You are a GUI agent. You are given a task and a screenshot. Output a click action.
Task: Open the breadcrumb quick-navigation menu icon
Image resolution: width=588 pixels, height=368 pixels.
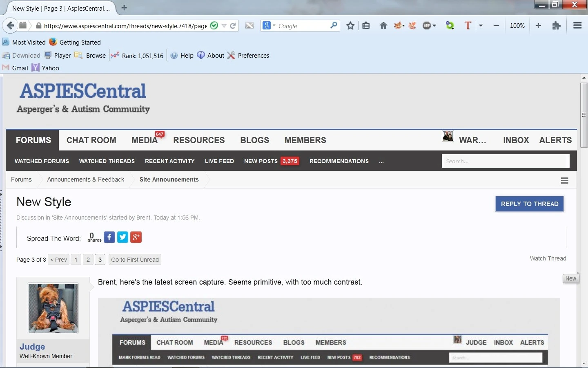point(565,180)
